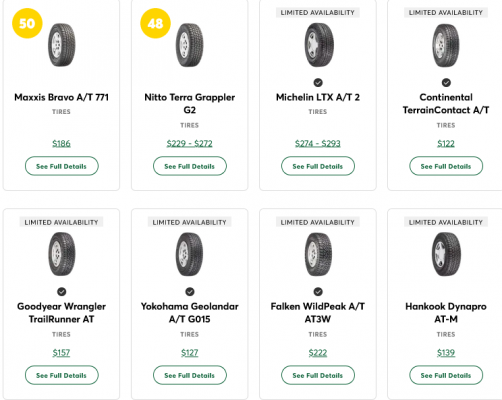
Task: Click the checkmark badge above Goodyear Wrangler TrailRunner AT
Action: tap(62, 292)
